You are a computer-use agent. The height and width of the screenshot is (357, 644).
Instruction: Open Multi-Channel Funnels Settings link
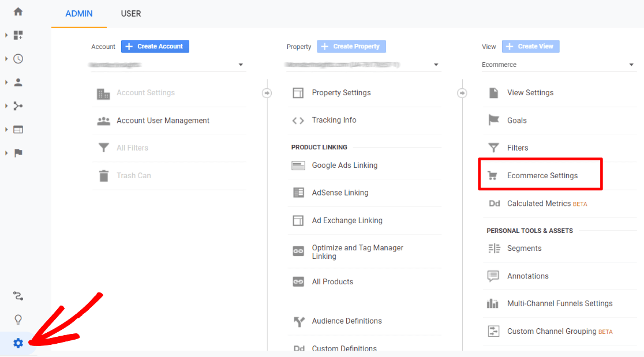[560, 304]
